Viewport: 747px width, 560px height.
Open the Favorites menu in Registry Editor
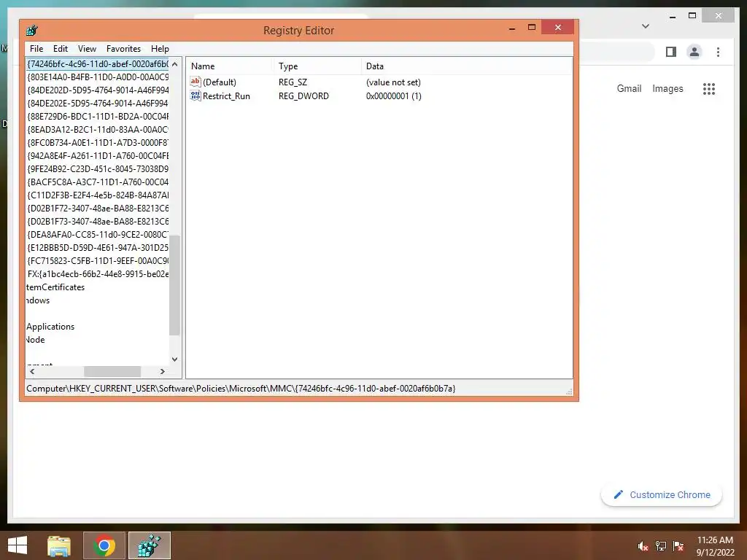tap(123, 49)
